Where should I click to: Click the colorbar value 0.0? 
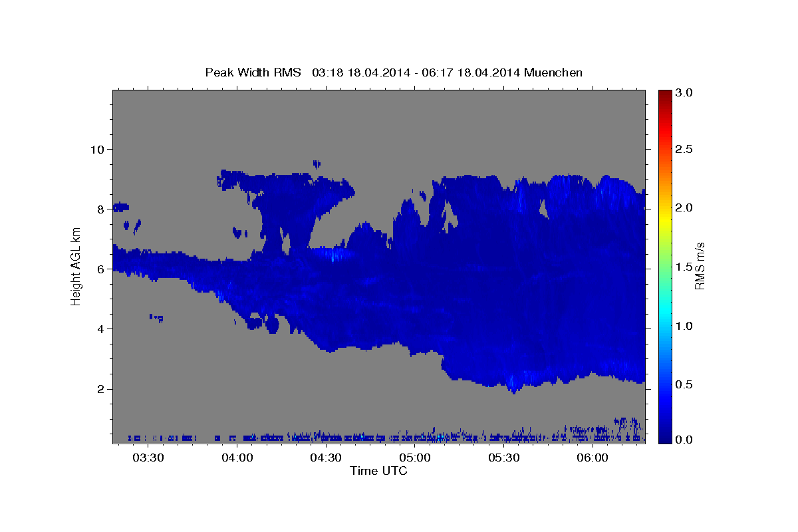coord(684,440)
